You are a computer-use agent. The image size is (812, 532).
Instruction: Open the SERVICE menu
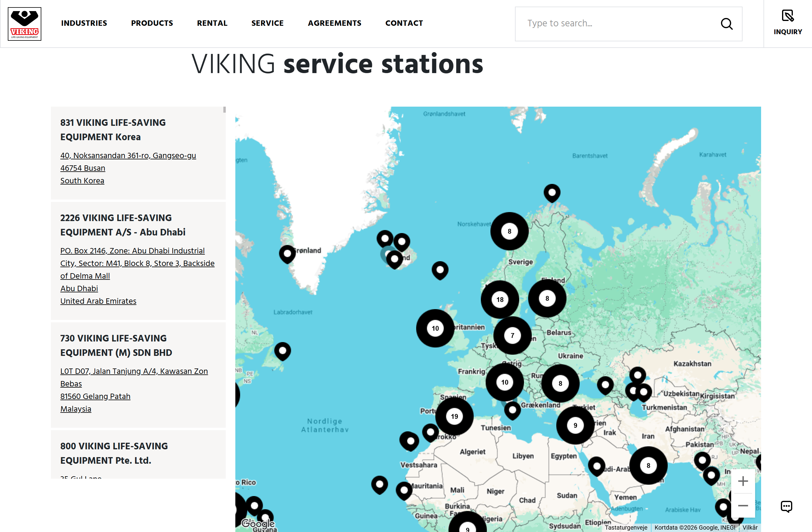tap(267, 23)
